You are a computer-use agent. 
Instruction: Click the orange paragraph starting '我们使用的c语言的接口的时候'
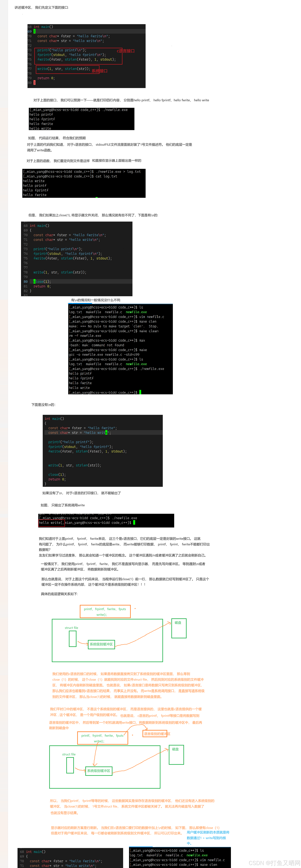pos(128,685)
